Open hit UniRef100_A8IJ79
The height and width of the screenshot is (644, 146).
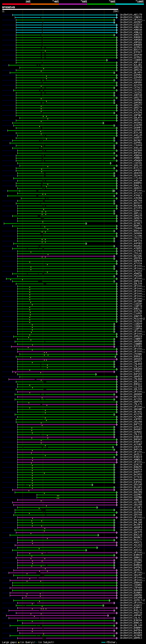coord(131,15)
